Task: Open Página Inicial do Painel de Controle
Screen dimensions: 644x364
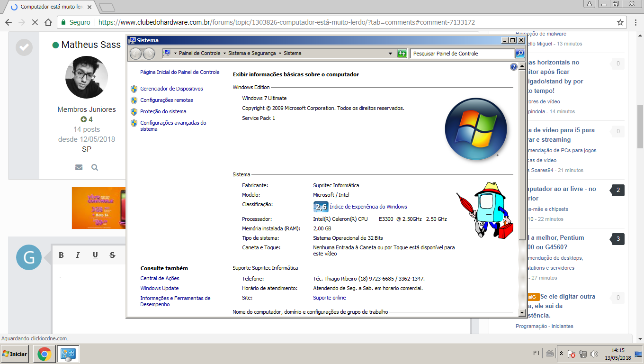Action: coord(180,72)
